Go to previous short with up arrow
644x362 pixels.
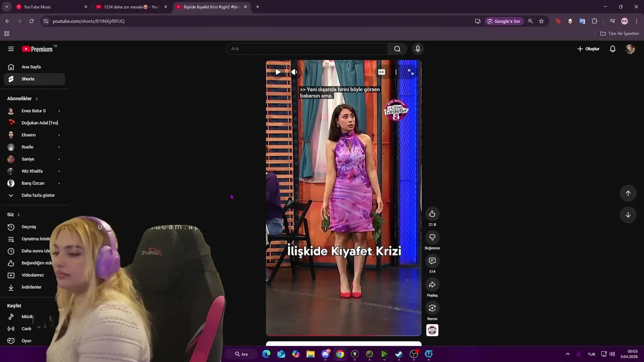[x=628, y=193]
